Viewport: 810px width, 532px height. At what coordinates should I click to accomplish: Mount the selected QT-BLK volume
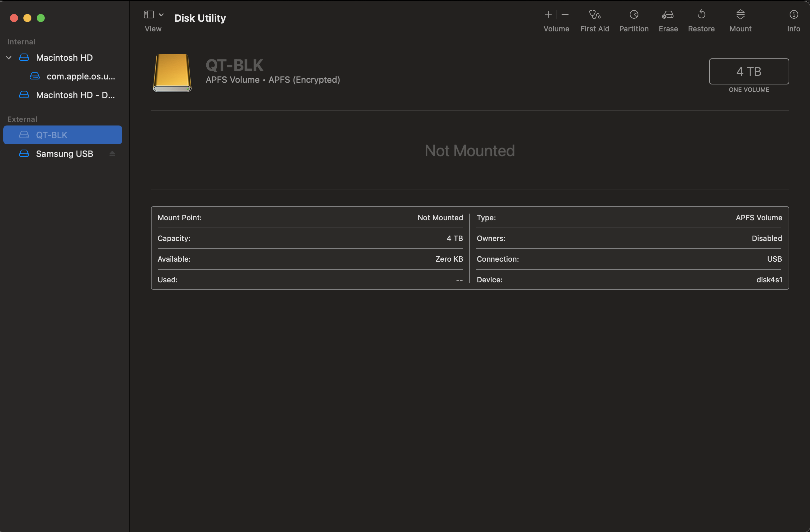click(x=740, y=15)
